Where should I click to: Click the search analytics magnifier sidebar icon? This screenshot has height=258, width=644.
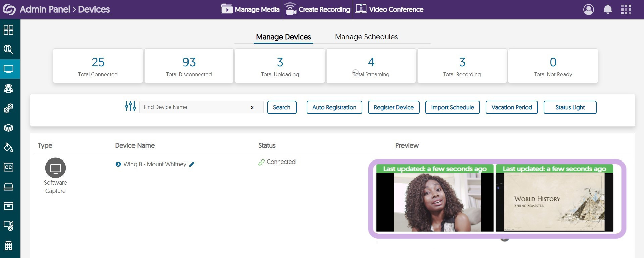pyautogui.click(x=8, y=50)
